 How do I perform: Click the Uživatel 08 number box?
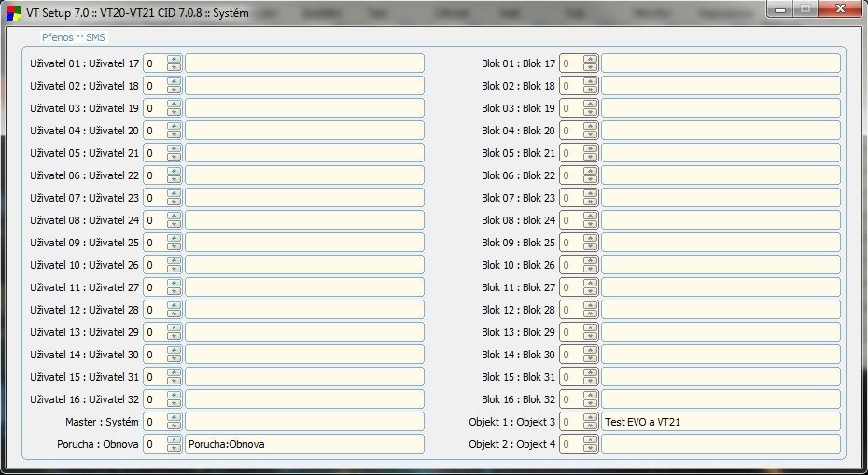coord(154,220)
